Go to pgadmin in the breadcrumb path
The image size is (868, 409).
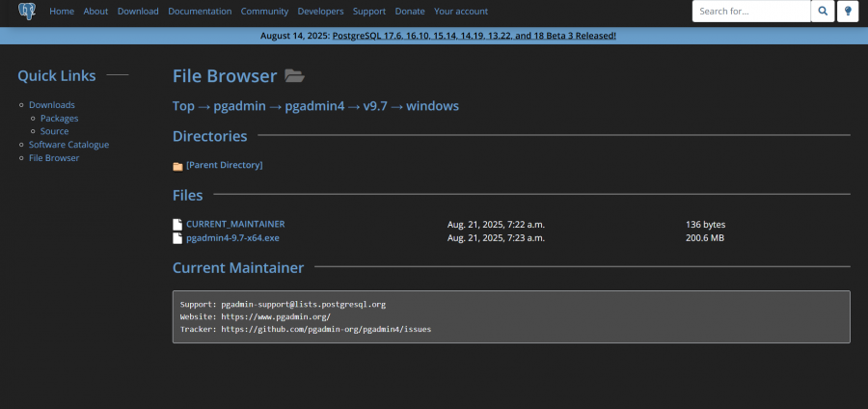coord(240,106)
